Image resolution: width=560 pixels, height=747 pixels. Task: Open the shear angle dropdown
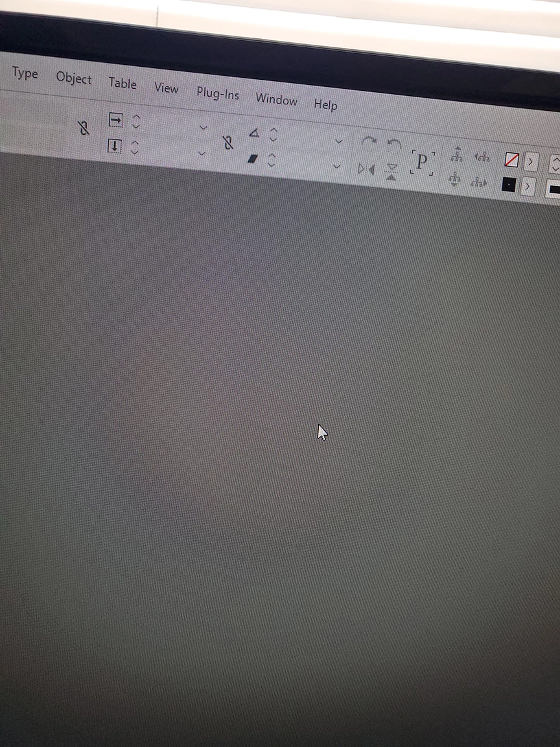click(x=336, y=166)
